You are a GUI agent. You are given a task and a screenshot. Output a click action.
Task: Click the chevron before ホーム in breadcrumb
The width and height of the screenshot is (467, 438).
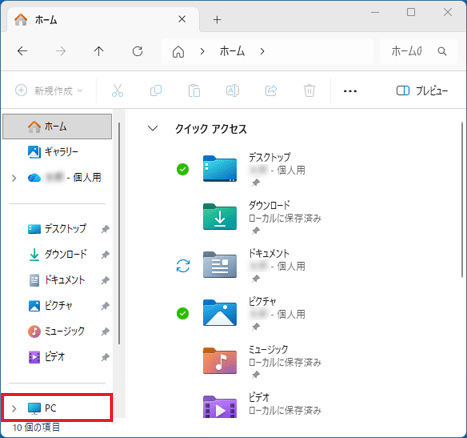202,51
